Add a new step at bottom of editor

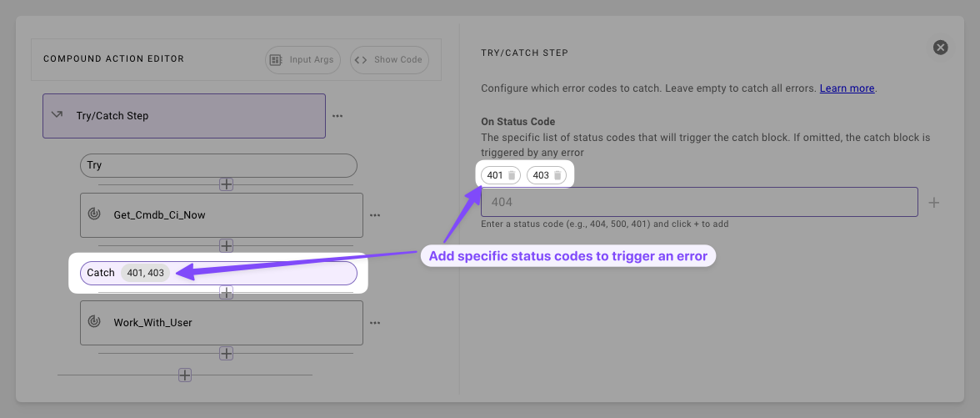185,375
